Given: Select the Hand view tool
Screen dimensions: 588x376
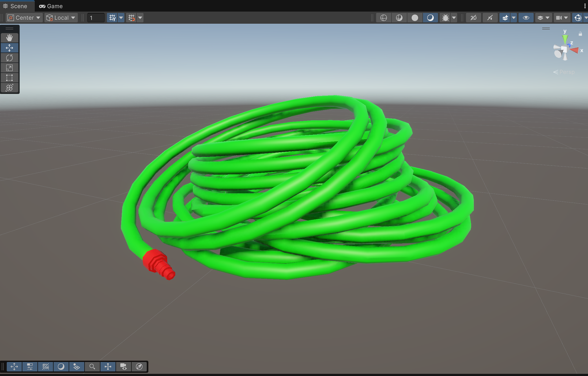Looking at the screenshot, I should pos(9,38).
